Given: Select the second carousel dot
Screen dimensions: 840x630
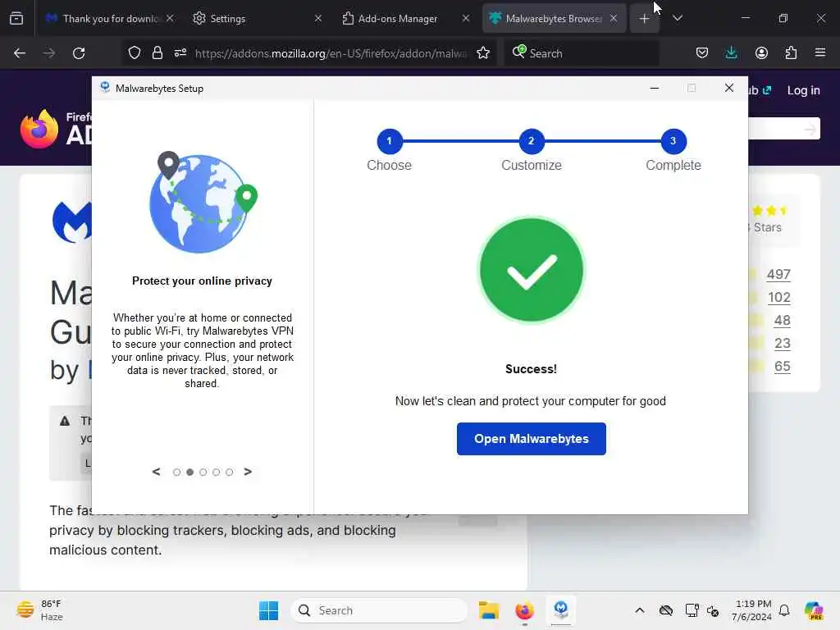Looking at the screenshot, I should pyautogui.click(x=189, y=472).
